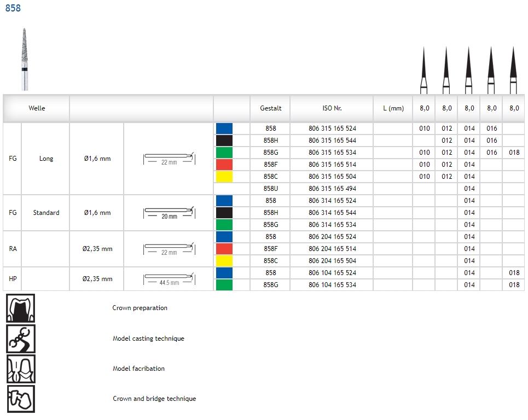528x420 pixels.
Task: Click size 018 in FG Long 858G row
Action: (514, 153)
